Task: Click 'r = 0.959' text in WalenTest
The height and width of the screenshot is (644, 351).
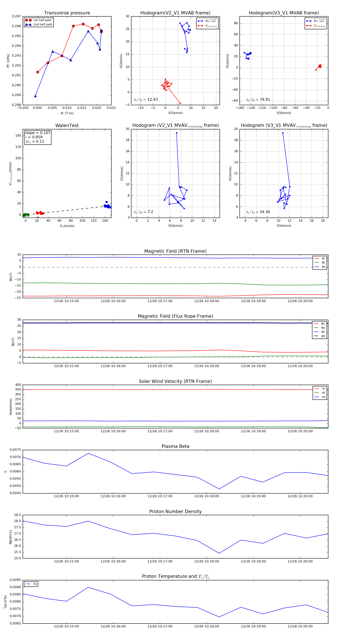Action: coord(34,137)
